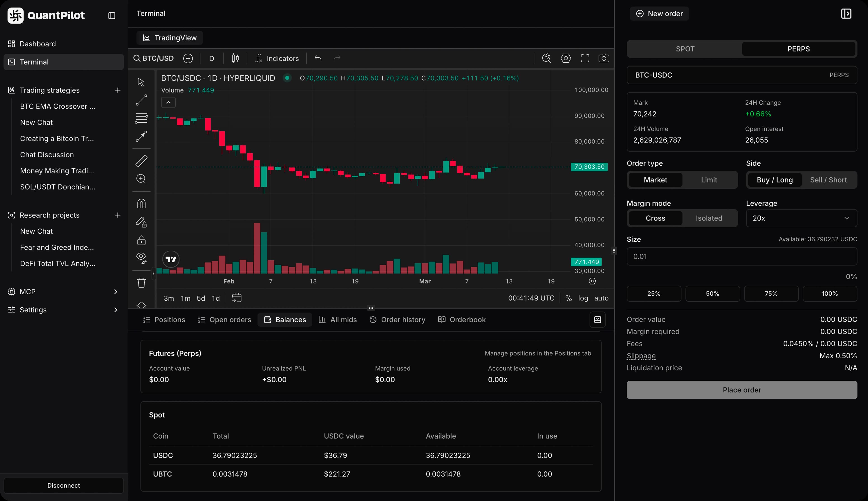
Task: Collapse the OHLC legend with the chevron
Action: pos(168,102)
